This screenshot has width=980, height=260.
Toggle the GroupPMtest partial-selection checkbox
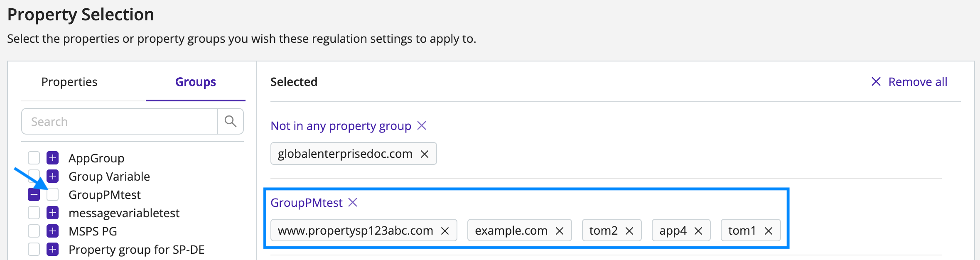click(x=34, y=194)
